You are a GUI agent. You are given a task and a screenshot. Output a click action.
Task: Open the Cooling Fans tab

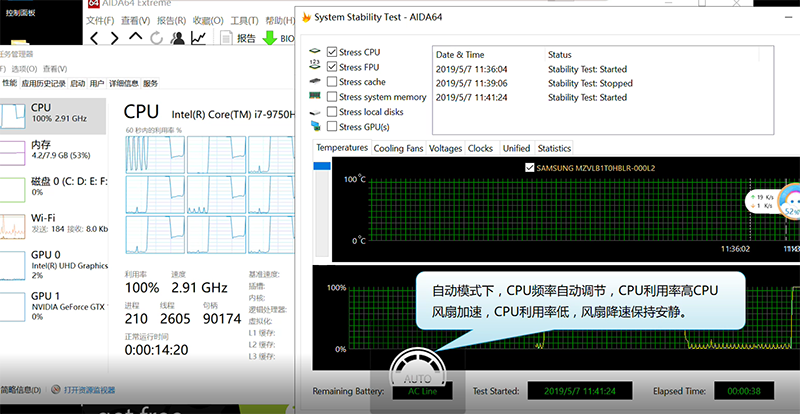[398, 149]
